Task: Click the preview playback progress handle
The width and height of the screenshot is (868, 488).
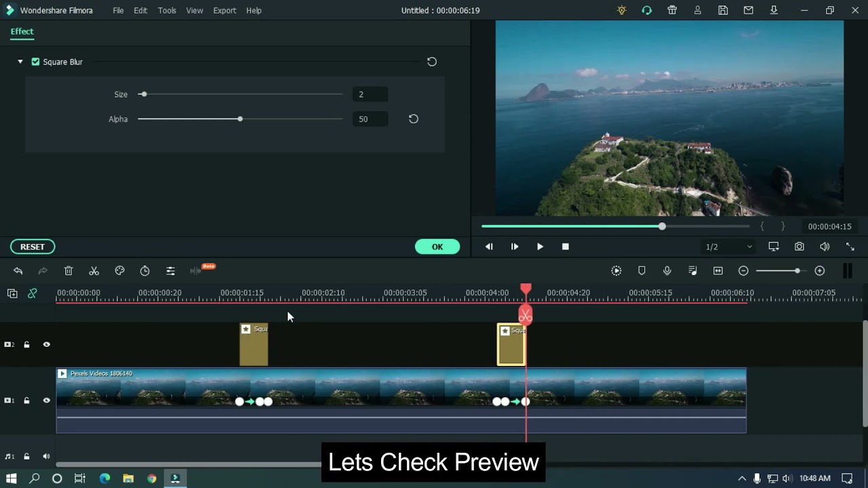Action: 662,226
